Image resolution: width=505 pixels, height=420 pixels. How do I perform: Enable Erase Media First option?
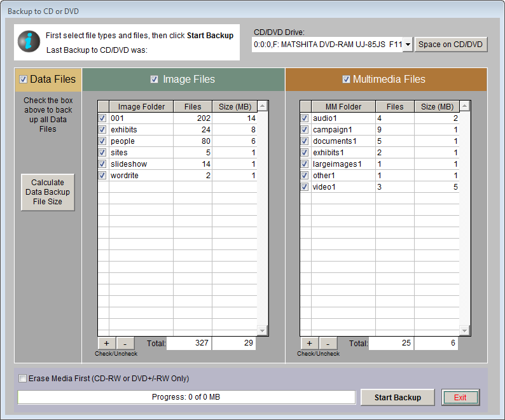tap(23, 379)
